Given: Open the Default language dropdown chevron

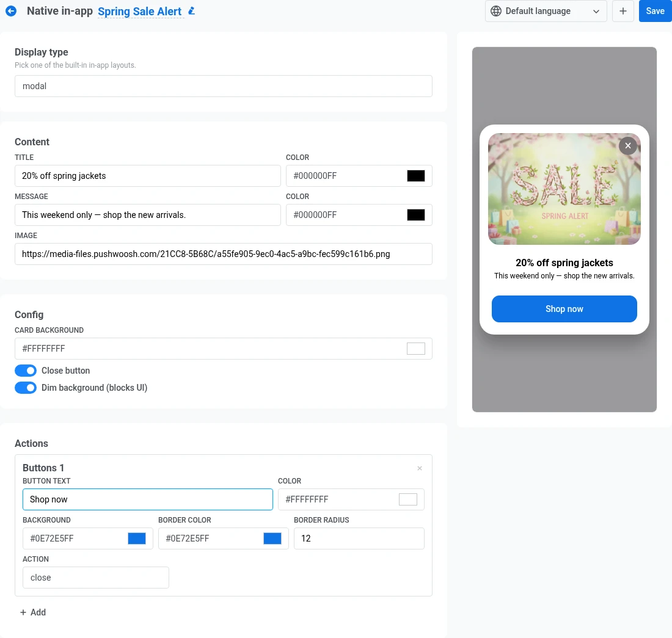Looking at the screenshot, I should pos(596,12).
